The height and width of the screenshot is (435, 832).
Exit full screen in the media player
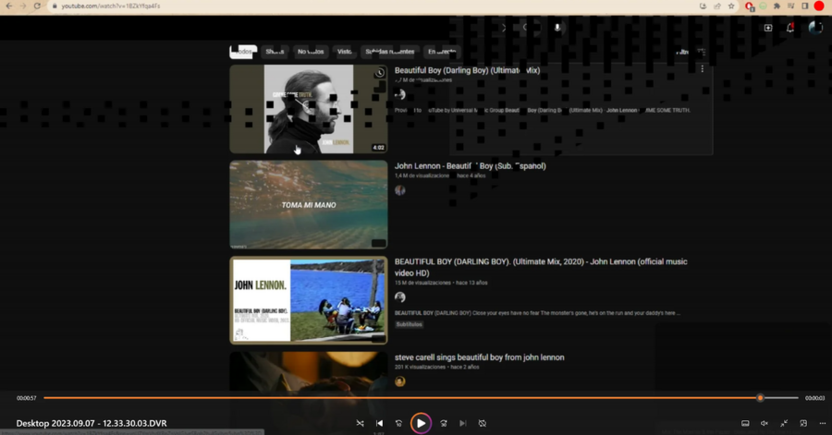point(784,423)
